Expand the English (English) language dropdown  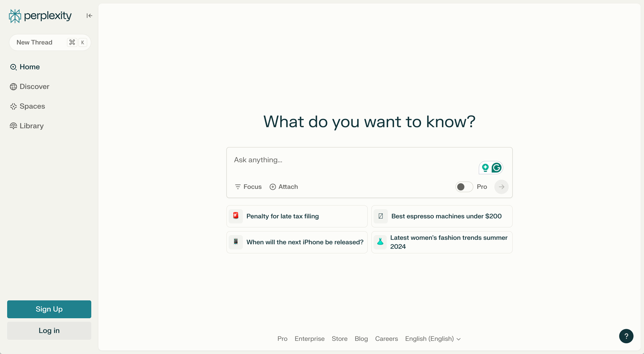pos(433,339)
